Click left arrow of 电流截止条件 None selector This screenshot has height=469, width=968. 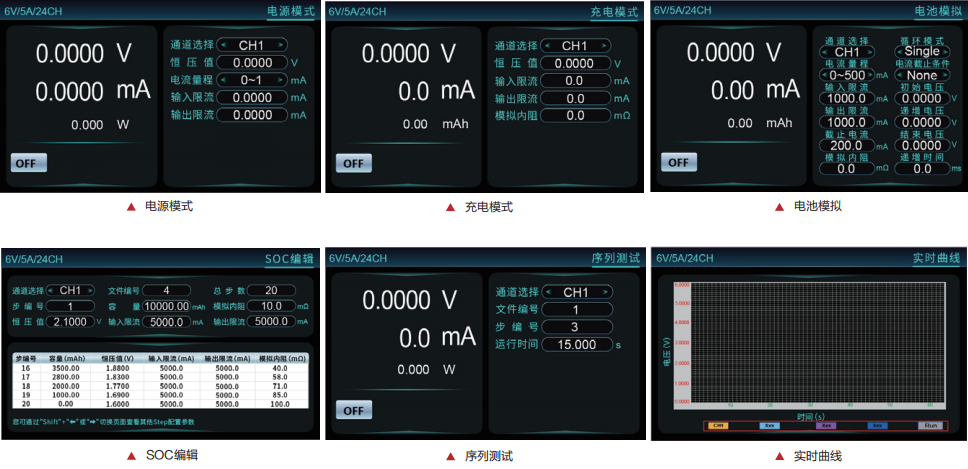(900, 75)
